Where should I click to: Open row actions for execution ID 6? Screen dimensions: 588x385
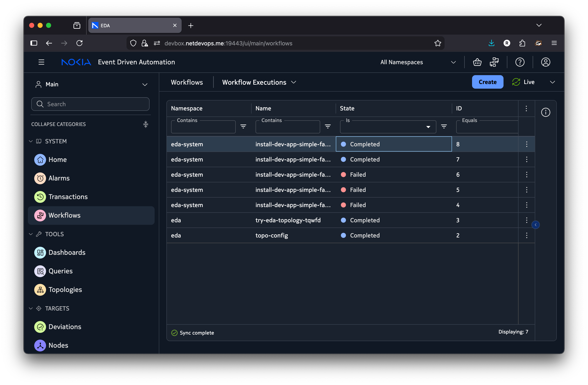527,175
